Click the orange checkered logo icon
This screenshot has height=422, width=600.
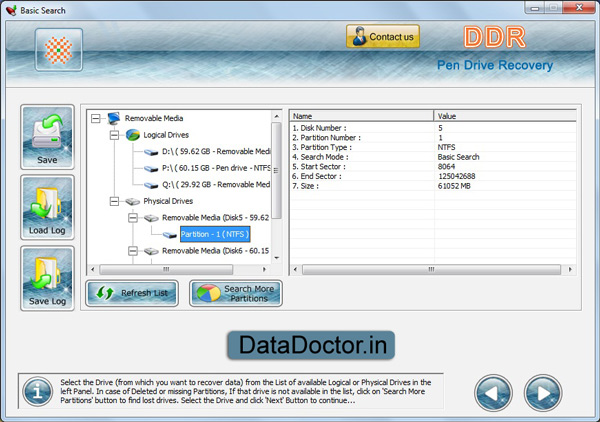tap(59, 50)
